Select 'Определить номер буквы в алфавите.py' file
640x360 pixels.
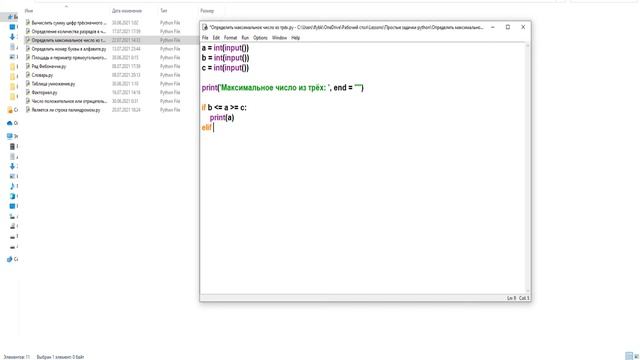pos(69,49)
